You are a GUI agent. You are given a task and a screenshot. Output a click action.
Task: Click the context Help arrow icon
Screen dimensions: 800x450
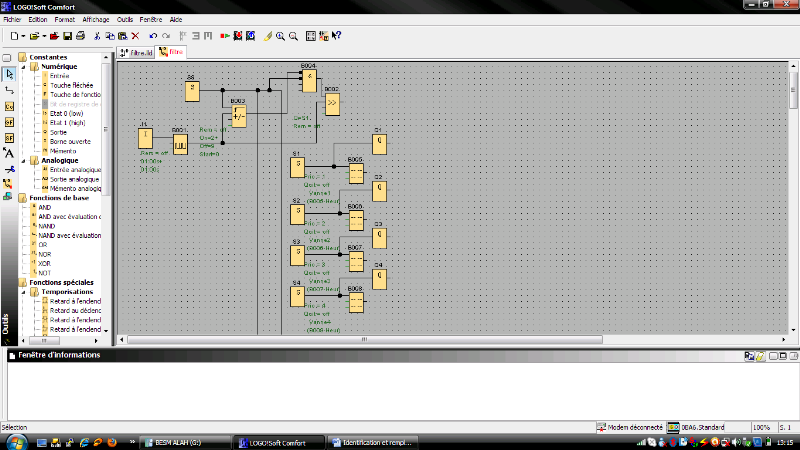coord(337,36)
